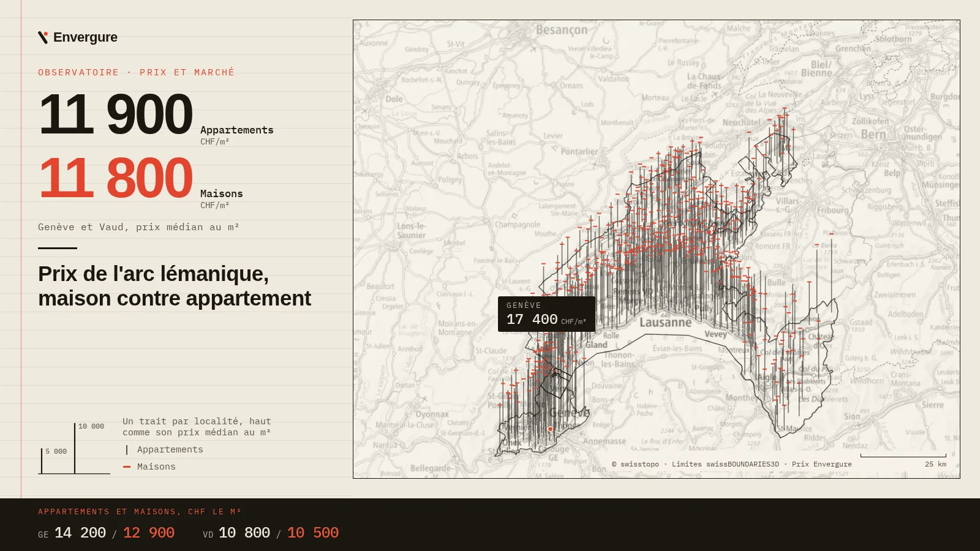Select 'Genève et Vaud, prix médian au m²'
980x551 pixels.
tap(138, 227)
